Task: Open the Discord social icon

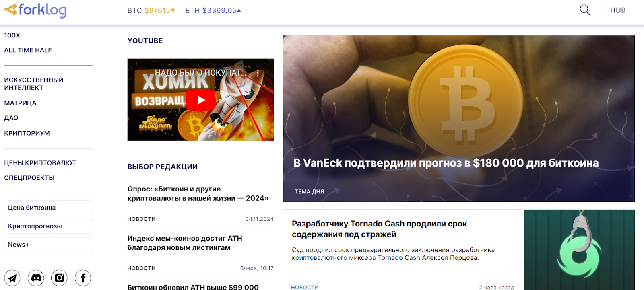Action: pos(36,278)
